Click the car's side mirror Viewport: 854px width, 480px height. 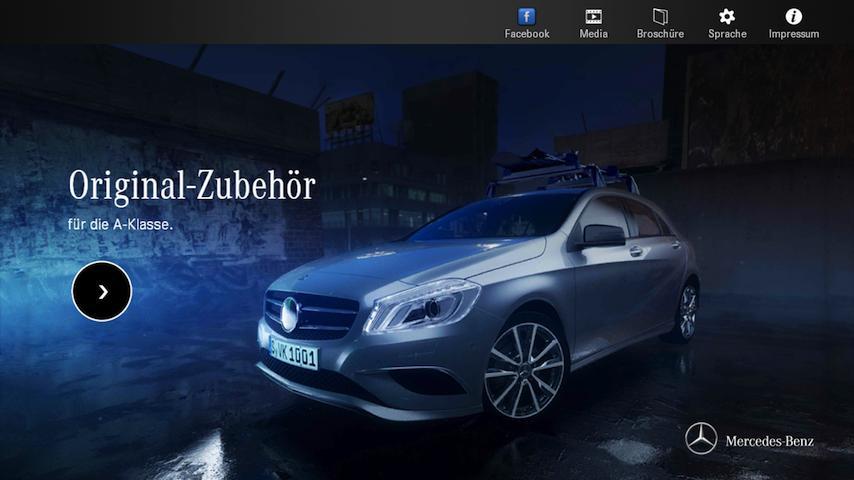point(601,236)
